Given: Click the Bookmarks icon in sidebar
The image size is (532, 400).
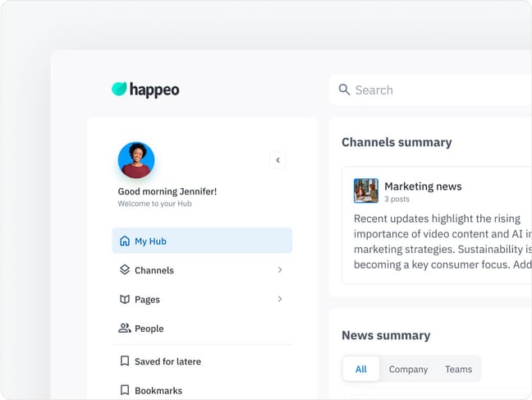Looking at the screenshot, I should [x=125, y=390].
